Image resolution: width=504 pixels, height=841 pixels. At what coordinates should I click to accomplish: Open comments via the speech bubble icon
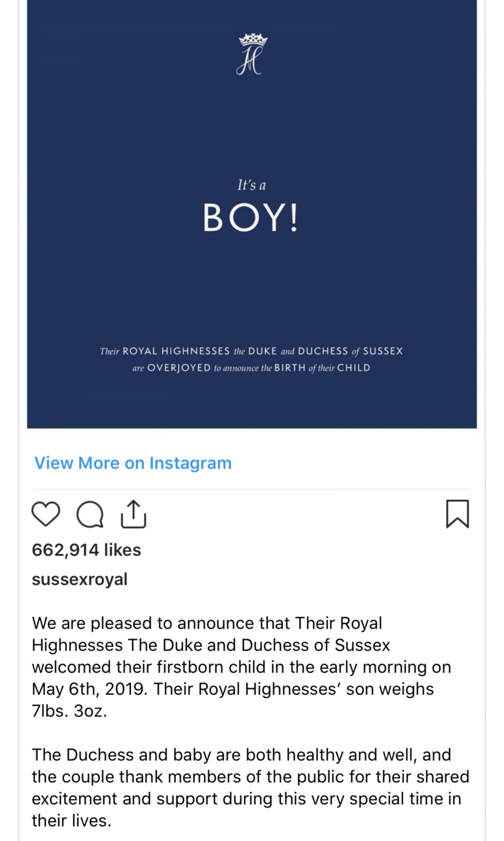pyautogui.click(x=90, y=514)
